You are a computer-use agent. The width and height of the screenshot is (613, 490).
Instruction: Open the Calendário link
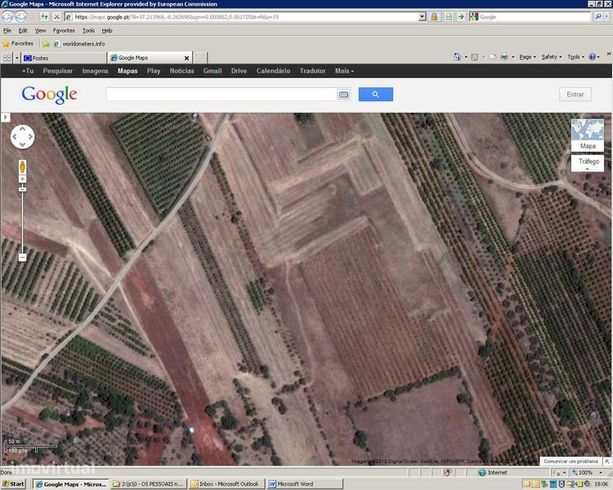coord(273,71)
